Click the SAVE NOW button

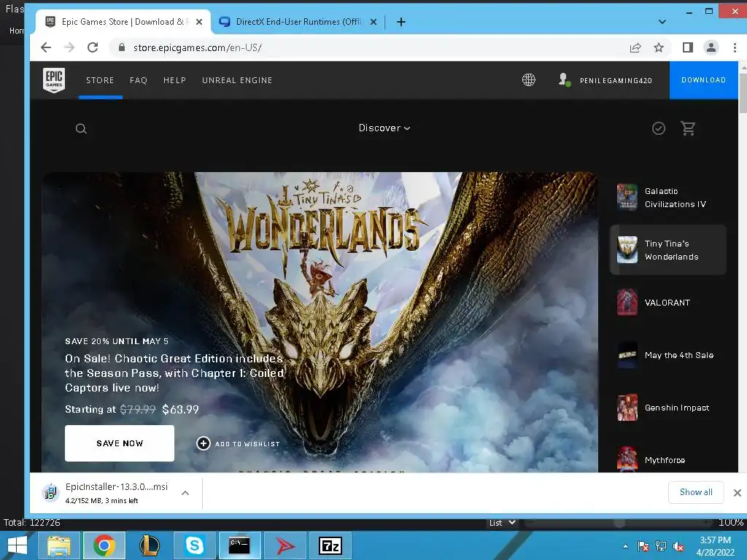[120, 443]
